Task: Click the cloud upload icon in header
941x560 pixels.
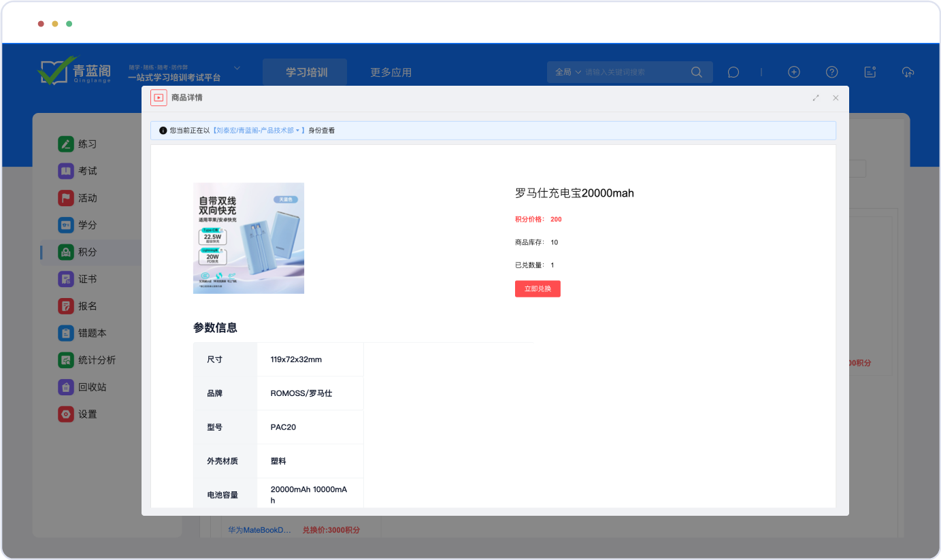Action: tap(908, 72)
